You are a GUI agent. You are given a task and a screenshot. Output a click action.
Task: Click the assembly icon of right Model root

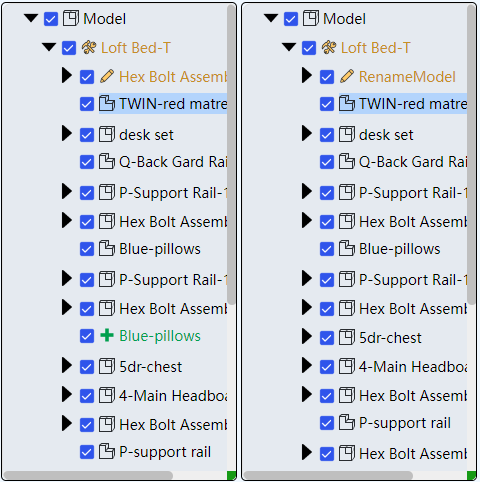pyautogui.click(x=311, y=18)
